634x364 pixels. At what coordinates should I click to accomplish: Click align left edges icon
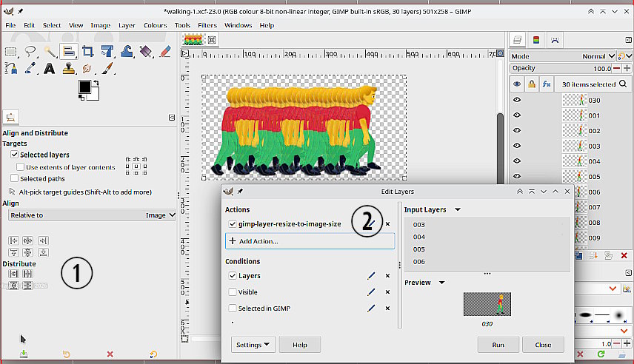click(13, 240)
